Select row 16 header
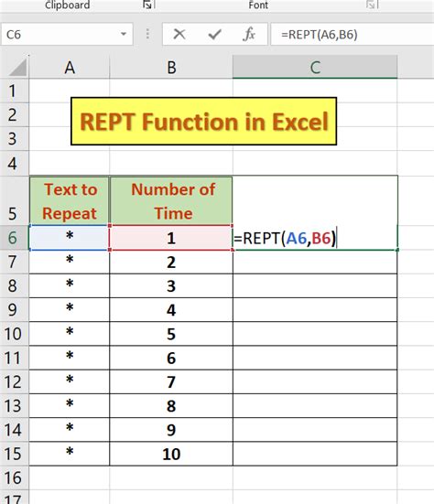The width and height of the screenshot is (434, 504). (x=14, y=477)
